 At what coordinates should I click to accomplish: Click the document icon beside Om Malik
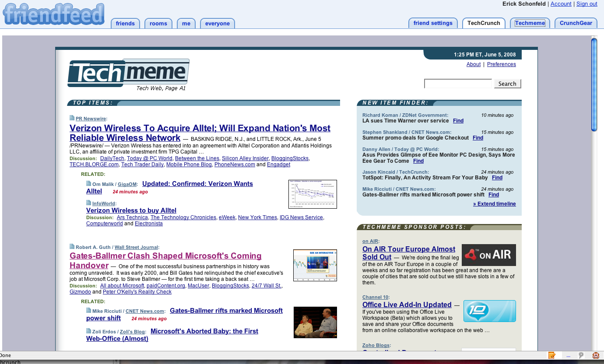click(88, 184)
